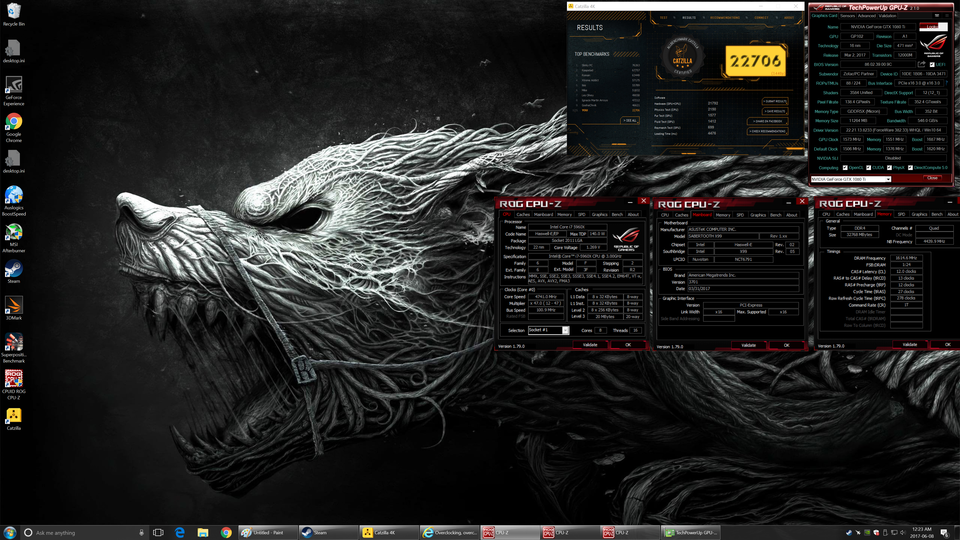The image size is (960, 540).
Task: Open the Catzilla desktop icon
Action: tap(13, 419)
